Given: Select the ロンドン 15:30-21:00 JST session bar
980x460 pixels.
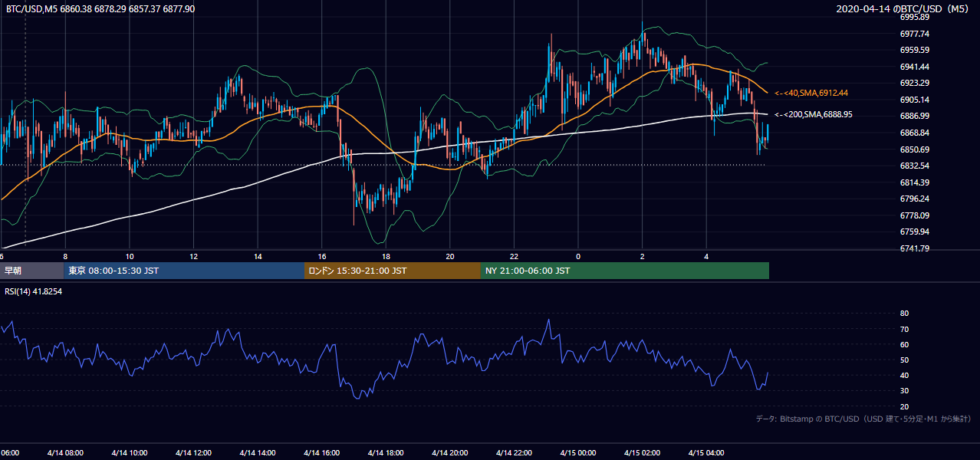Looking at the screenshot, I should coord(393,271).
